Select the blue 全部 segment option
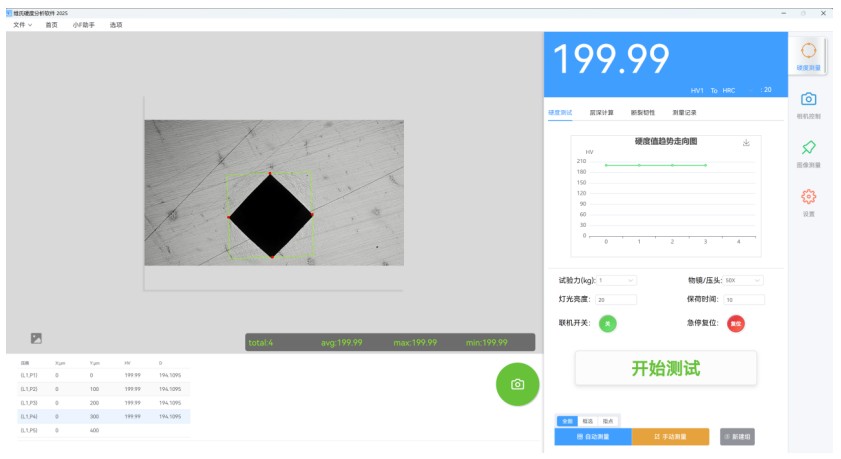Image resolution: width=841 pixels, height=459 pixels. pos(567,421)
